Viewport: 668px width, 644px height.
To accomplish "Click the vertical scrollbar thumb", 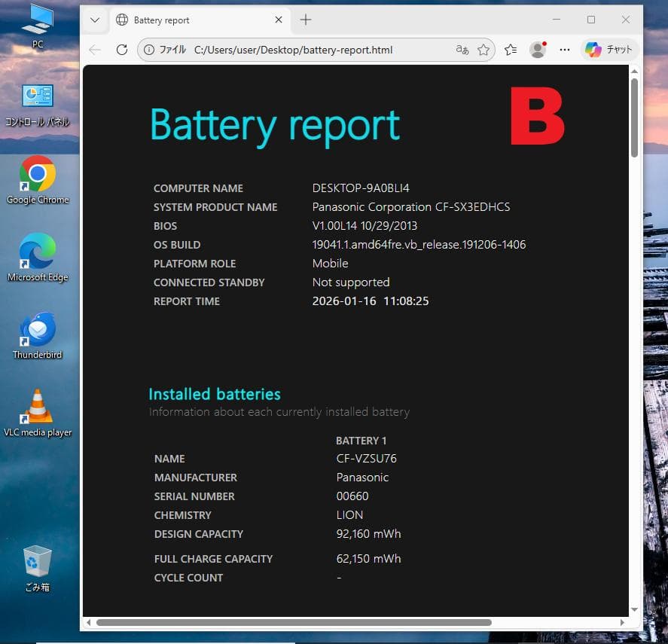I will pos(634,117).
